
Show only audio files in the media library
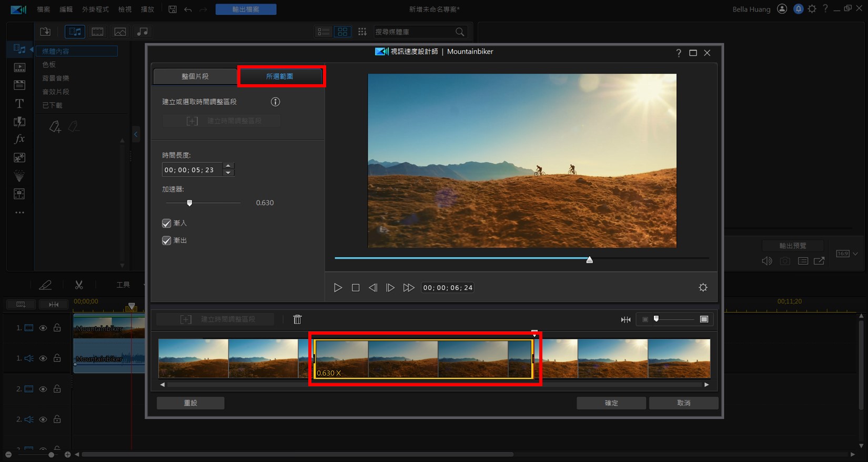(142, 32)
